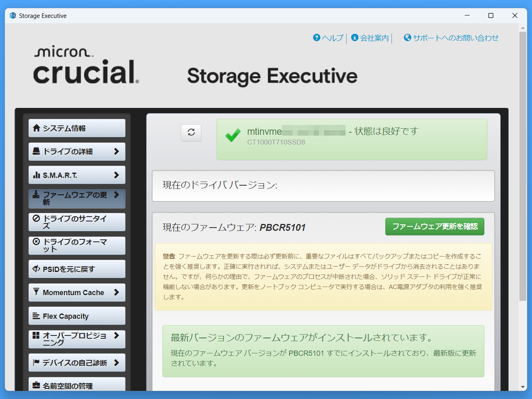532x399 pixels.
Task: Expand the S.M.A.R.T. chevron arrow
Action: tap(117, 175)
